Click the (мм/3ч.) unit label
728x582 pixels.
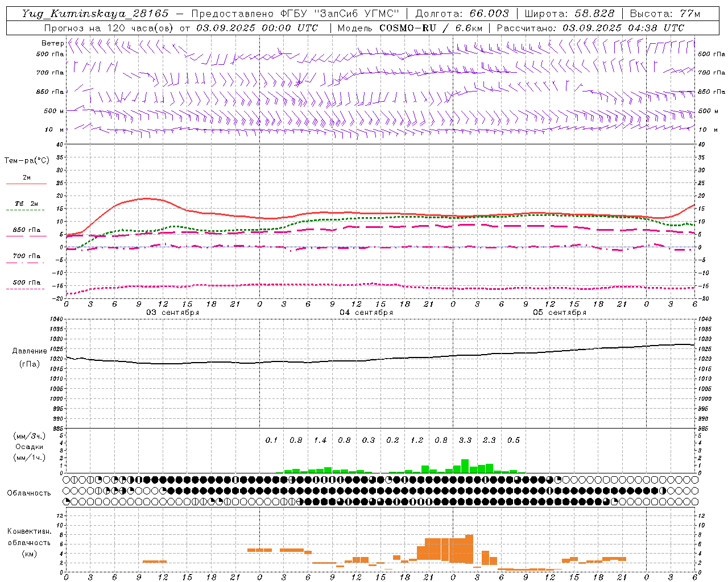click(x=30, y=436)
